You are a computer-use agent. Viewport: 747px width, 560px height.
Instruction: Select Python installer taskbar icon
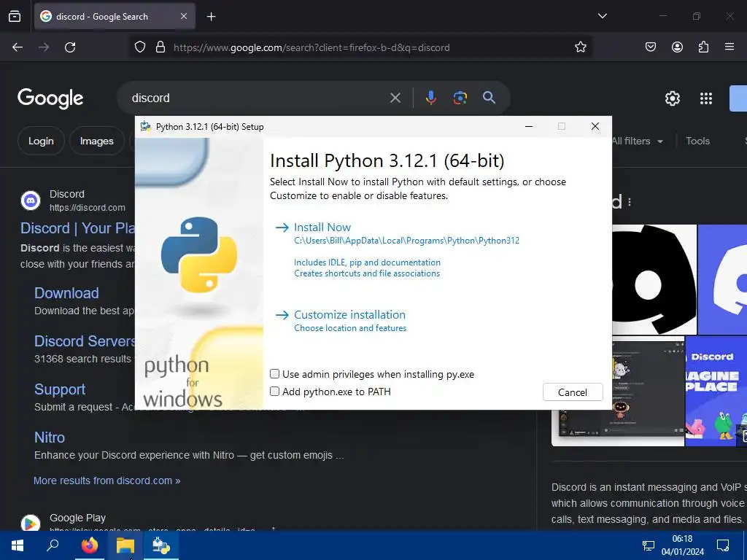coord(161,545)
